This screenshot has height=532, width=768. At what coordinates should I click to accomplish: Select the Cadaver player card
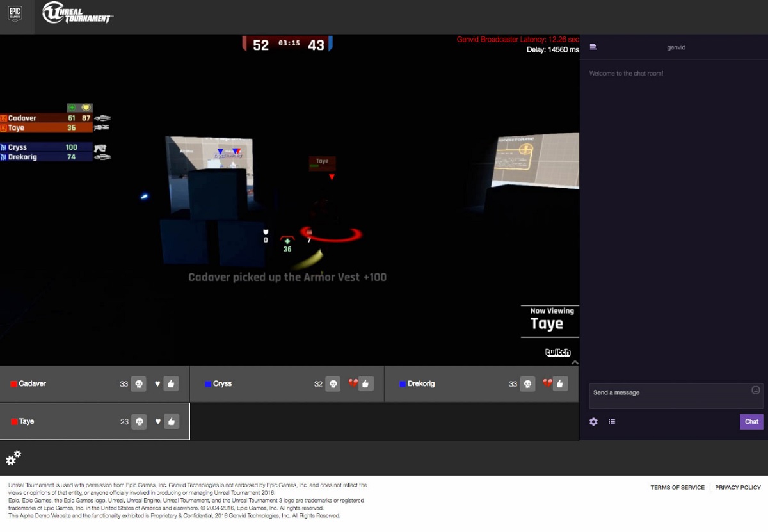click(x=95, y=384)
